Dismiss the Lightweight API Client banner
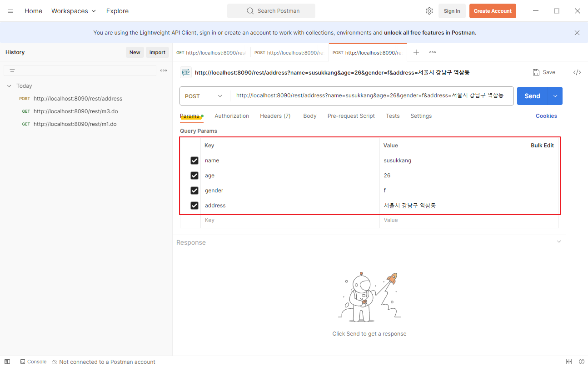The height and width of the screenshot is (367, 588). 577,33
